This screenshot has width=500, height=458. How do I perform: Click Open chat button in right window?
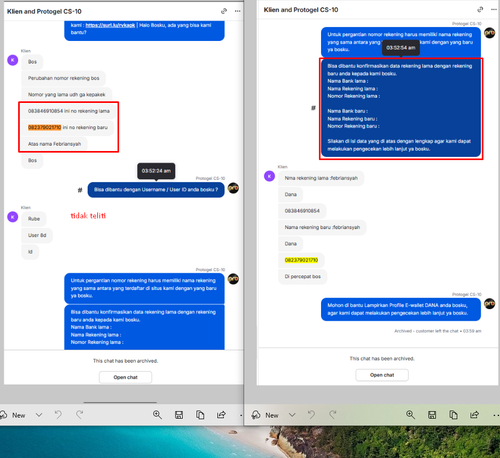382,375
